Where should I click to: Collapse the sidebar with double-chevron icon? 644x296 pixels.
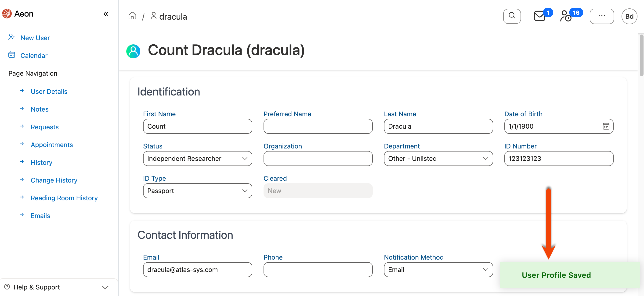pyautogui.click(x=106, y=14)
